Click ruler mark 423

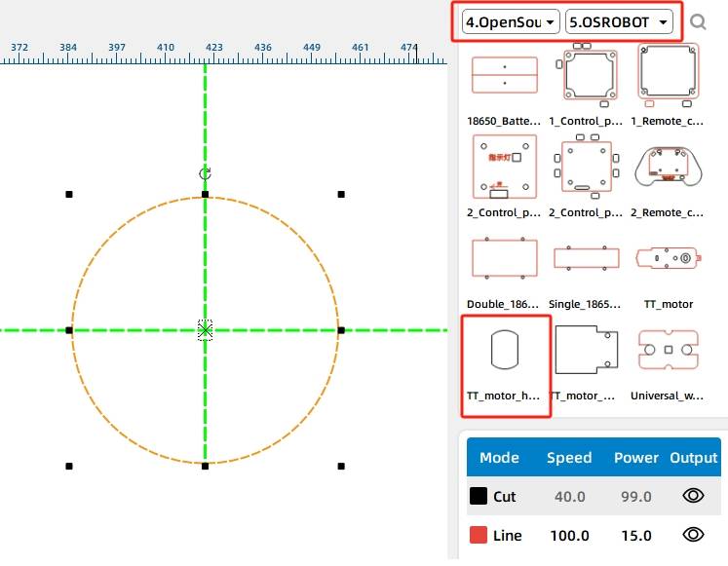214,48
